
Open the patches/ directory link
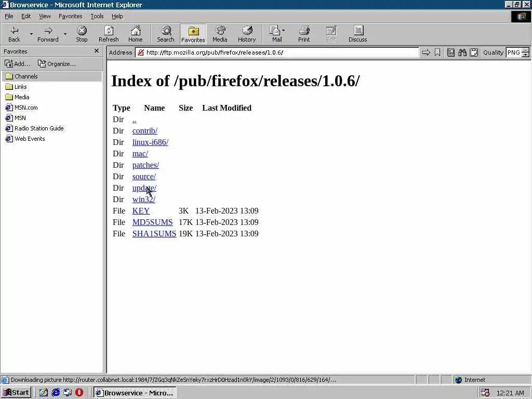145,165
